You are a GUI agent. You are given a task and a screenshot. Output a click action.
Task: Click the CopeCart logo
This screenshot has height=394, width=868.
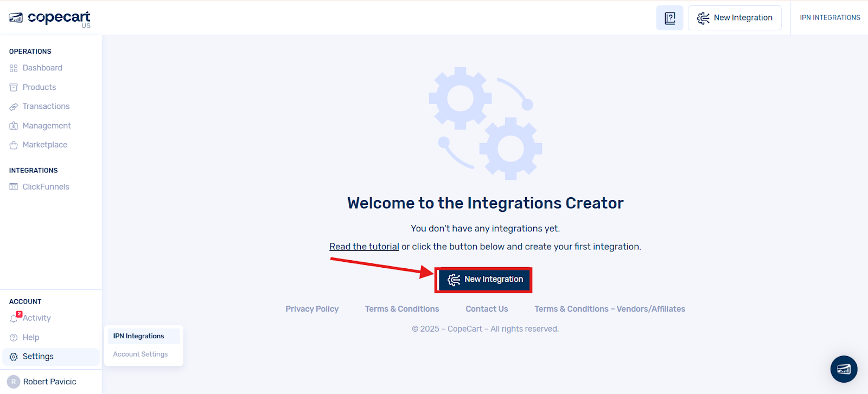click(x=50, y=18)
